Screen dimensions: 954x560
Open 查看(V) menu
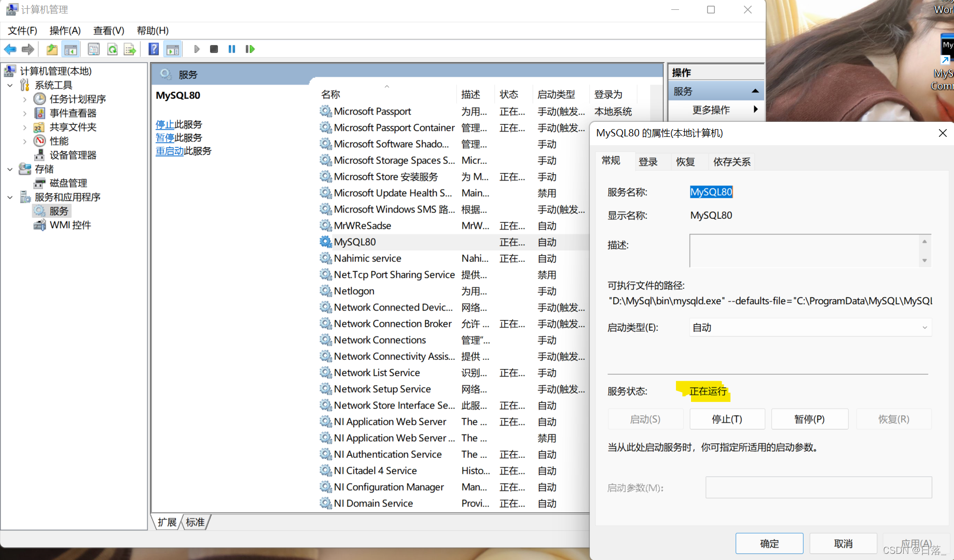pos(108,31)
